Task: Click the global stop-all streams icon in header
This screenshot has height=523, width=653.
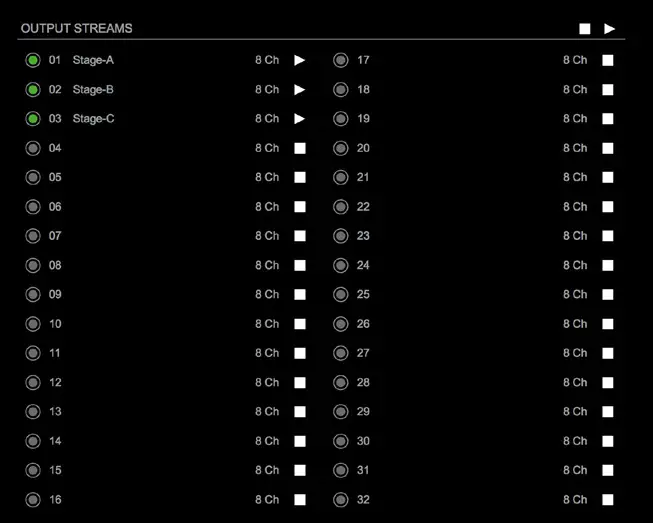Action: [584, 29]
